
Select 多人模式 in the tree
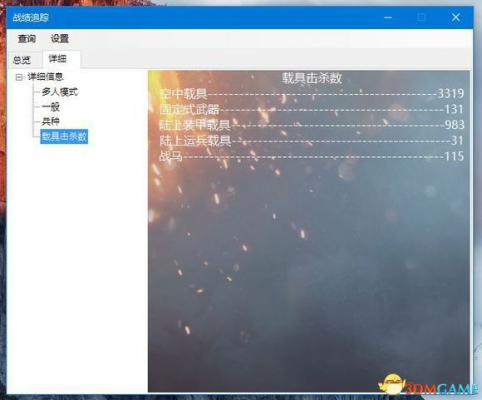coord(60,92)
